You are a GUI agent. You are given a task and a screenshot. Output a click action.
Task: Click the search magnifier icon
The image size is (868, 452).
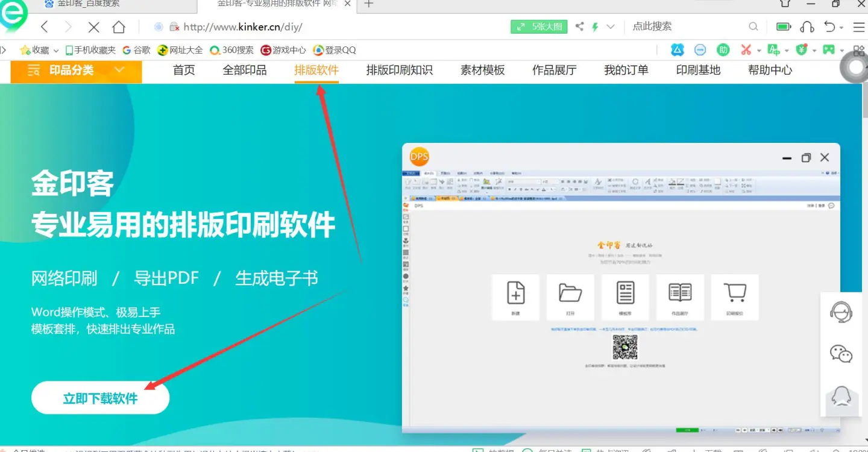pos(753,27)
